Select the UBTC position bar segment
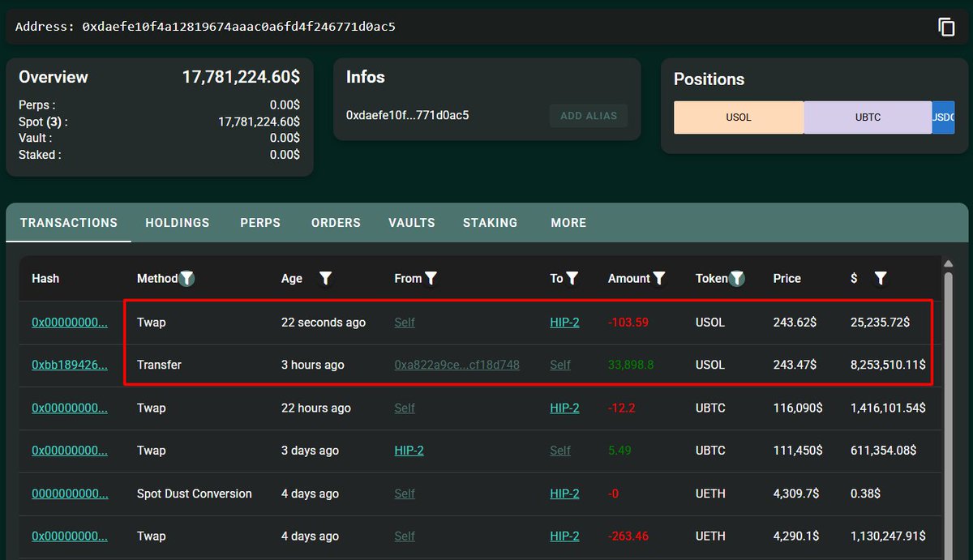973x560 pixels. pos(868,118)
